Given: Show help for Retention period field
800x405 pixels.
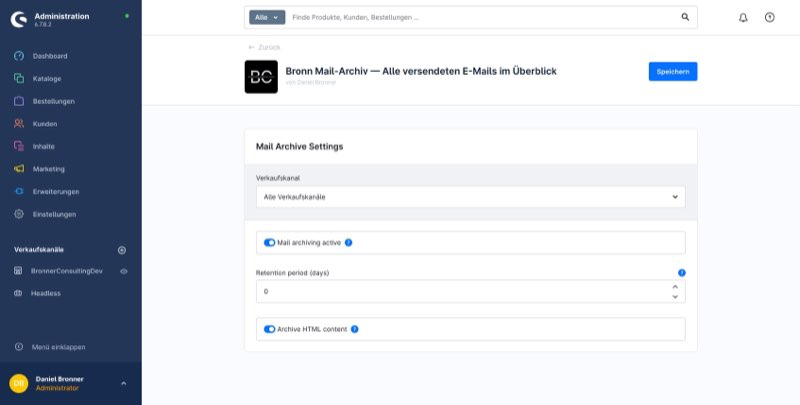Looking at the screenshot, I should pyautogui.click(x=681, y=272).
